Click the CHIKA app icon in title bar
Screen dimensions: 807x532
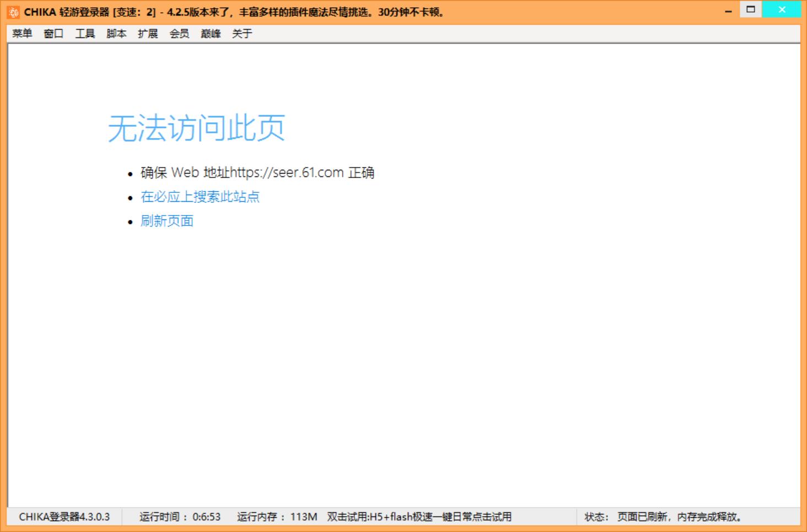tap(13, 12)
